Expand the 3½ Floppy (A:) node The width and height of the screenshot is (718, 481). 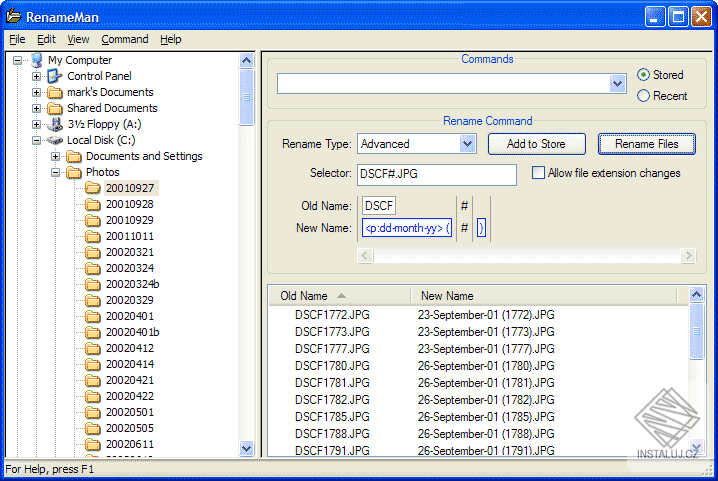[x=36, y=124]
